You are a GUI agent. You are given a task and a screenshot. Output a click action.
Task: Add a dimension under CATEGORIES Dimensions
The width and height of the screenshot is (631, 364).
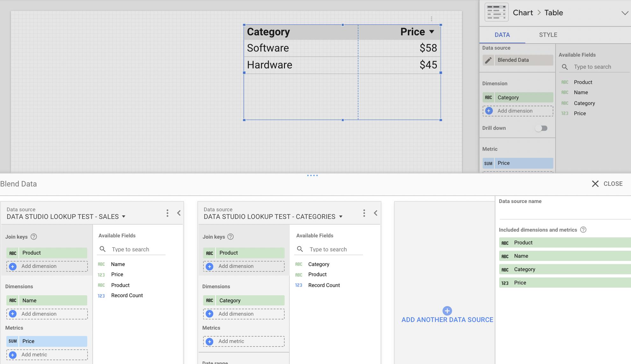coord(244,314)
